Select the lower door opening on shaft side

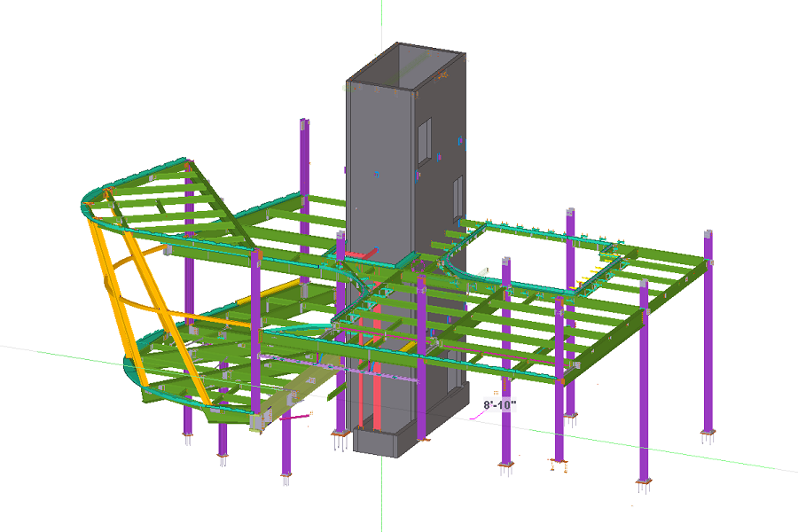pyautogui.click(x=458, y=195)
